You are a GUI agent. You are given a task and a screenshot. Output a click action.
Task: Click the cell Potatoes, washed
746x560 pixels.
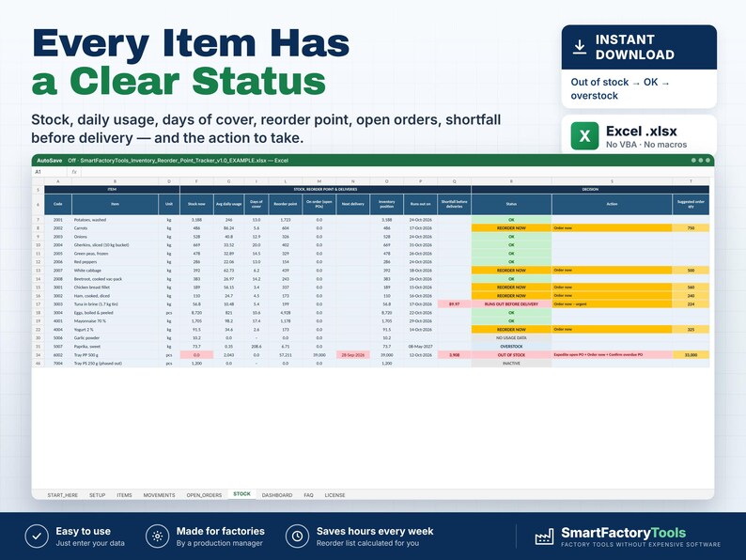(x=115, y=220)
